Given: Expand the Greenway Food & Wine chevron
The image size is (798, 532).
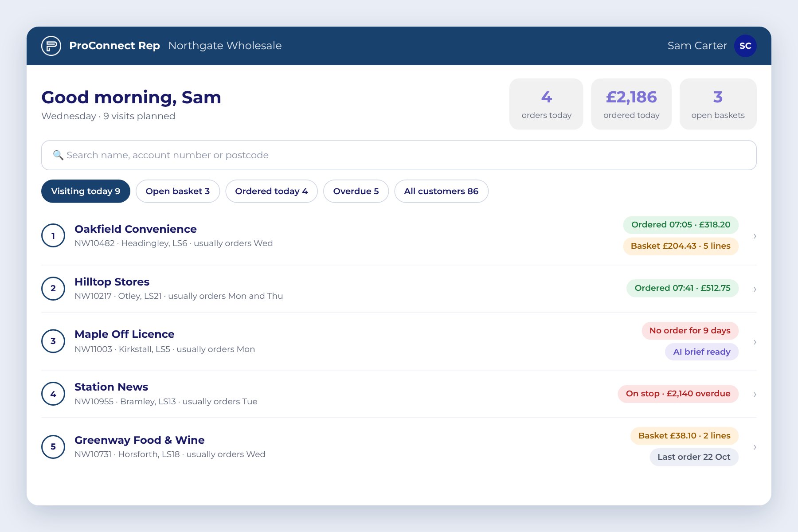Looking at the screenshot, I should pyautogui.click(x=755, y=447).
